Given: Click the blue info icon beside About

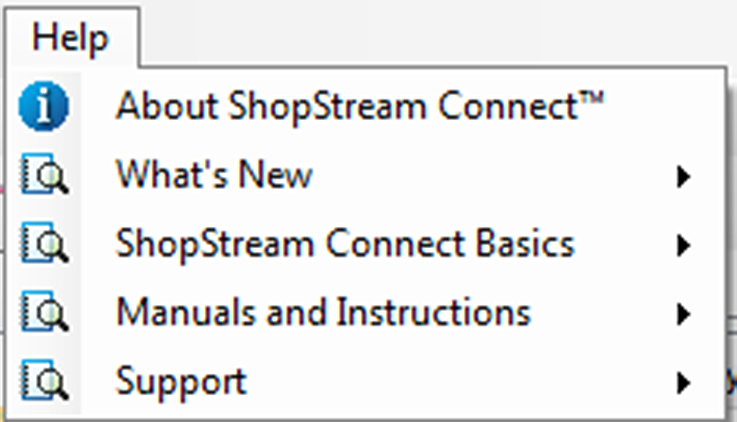Looking at the screenshot, I should tap(43, 107).
